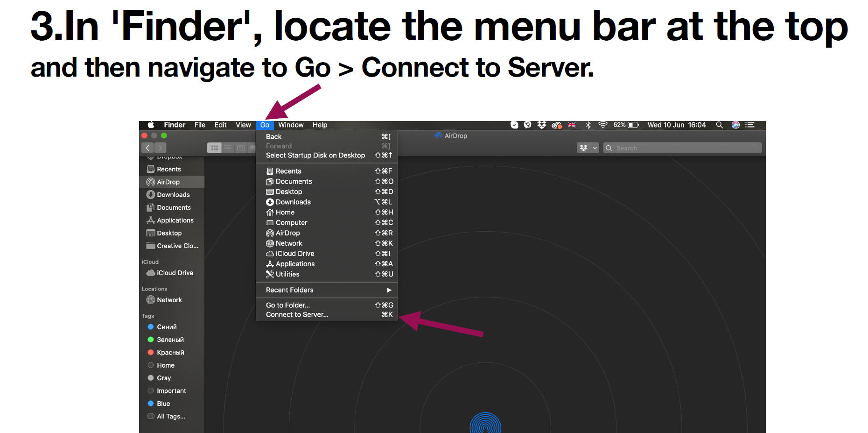
Task: Open iCloud Drive in the Finder sidebar
Action: click(172, 273)
